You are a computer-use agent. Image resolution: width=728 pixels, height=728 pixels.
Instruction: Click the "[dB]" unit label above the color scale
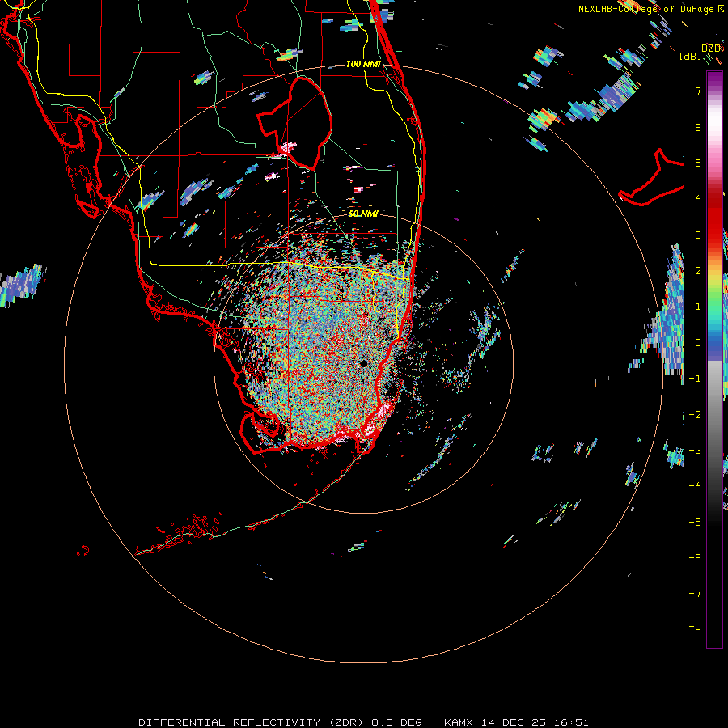691,56
